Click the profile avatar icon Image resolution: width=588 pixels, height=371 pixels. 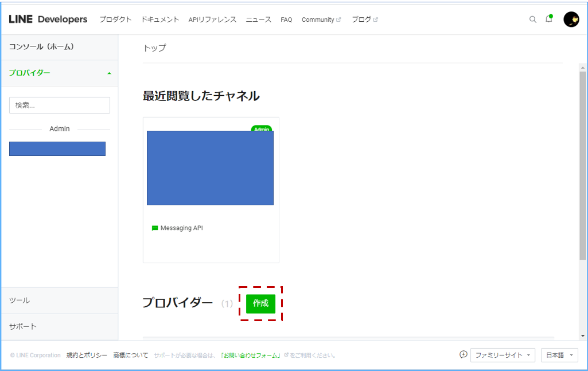pos(571,19)
